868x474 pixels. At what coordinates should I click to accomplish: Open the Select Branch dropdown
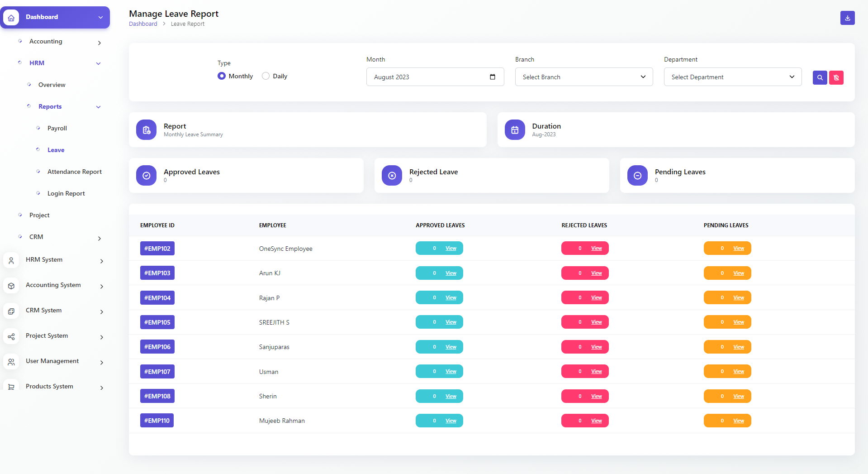click(x=583, y=77)
